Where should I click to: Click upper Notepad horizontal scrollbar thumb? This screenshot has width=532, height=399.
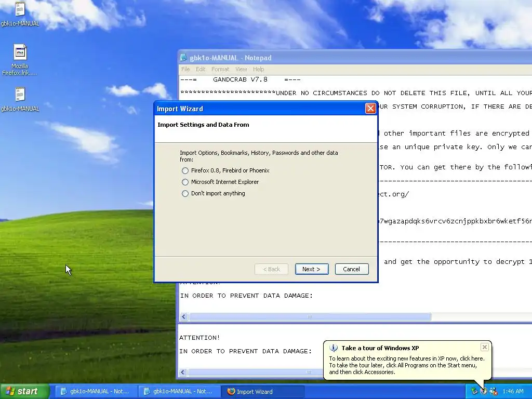310,317
